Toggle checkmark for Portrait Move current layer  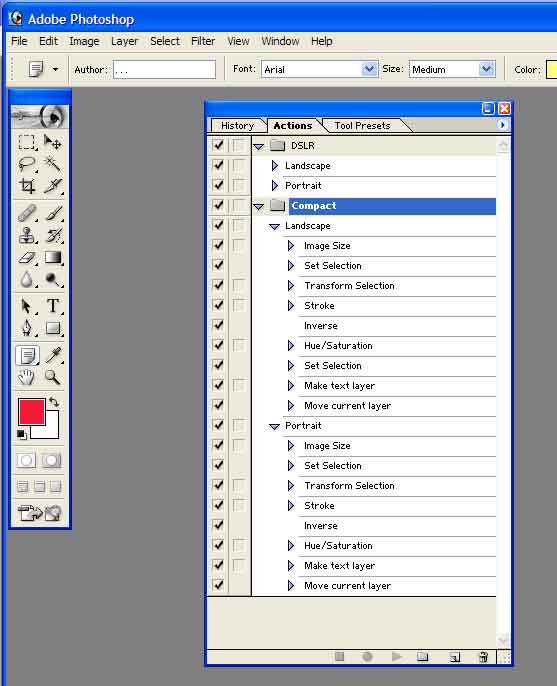click(x=218, y=584)
